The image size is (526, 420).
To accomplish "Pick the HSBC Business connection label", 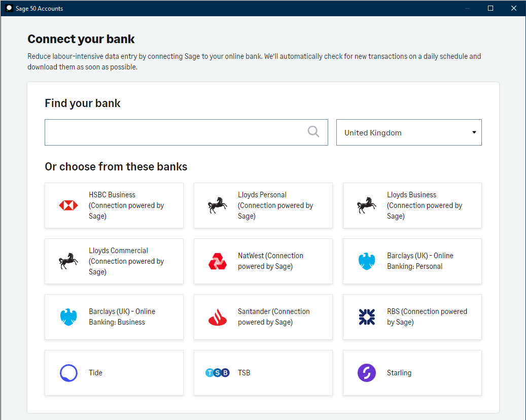I will (x=126, y=205).
